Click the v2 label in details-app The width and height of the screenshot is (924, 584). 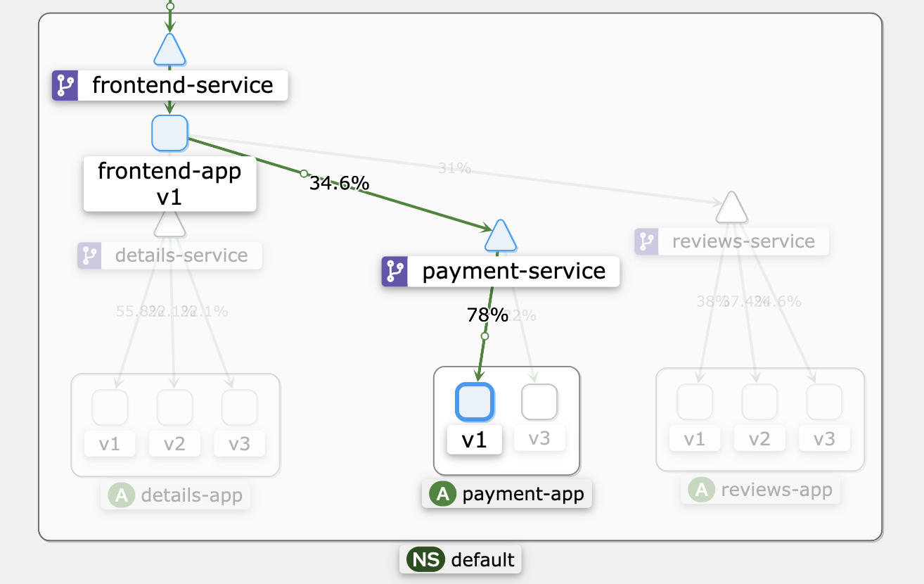click(174, 444)
